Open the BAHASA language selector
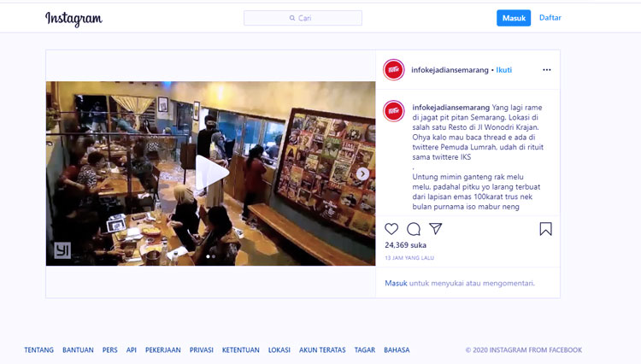The width and height of the screenshot is (641, 364). tap(397, 350)
